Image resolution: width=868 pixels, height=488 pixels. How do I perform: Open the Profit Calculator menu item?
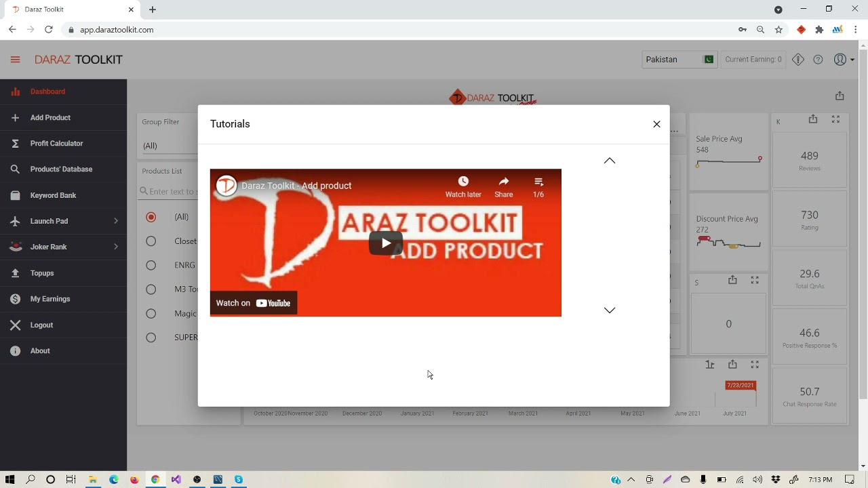[x=63, y=144]
